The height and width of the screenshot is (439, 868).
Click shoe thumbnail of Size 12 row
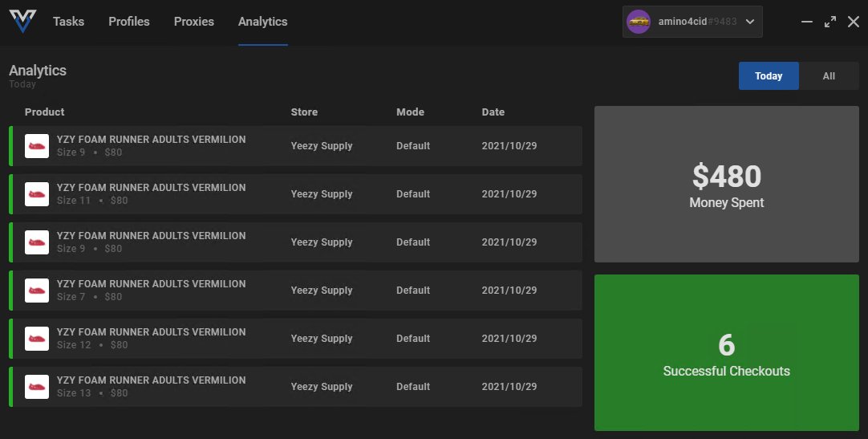pos(37,339)
